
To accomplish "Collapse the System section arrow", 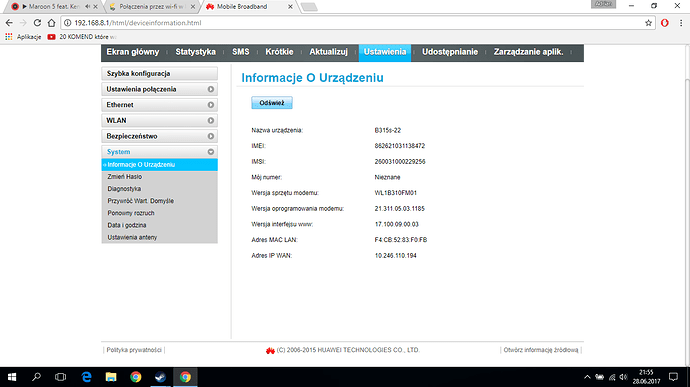I will click(211, 152).
